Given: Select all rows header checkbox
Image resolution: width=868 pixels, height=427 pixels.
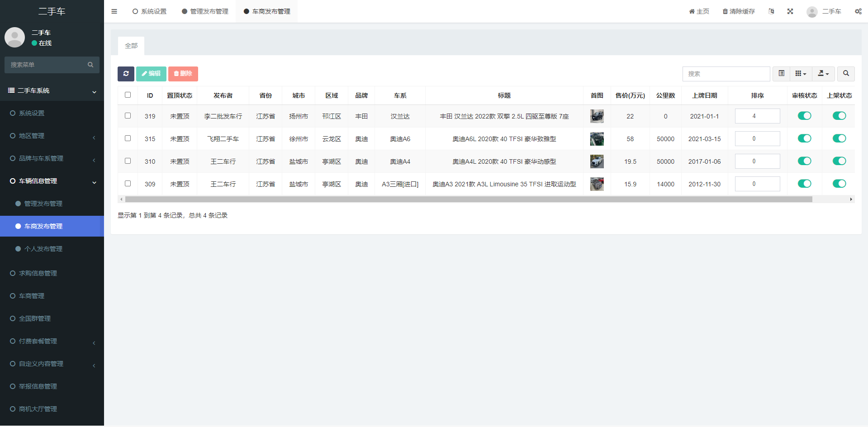Looking at the screenshot, I should (128, 95).
